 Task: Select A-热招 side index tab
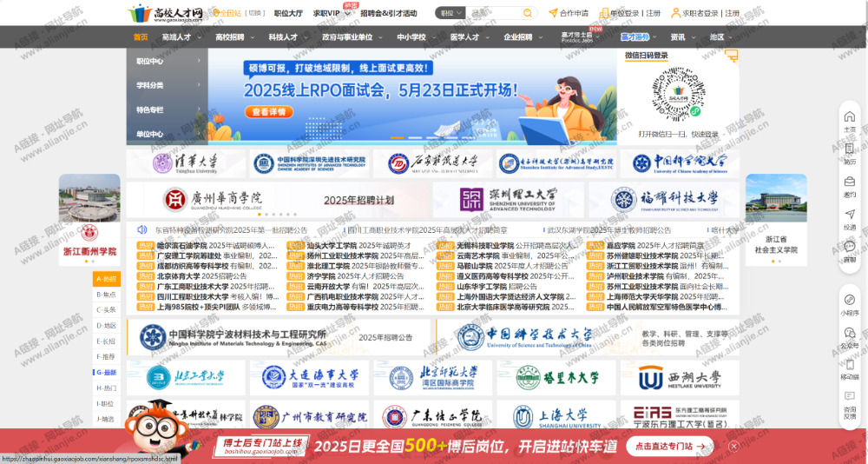(x=106, y=279)
